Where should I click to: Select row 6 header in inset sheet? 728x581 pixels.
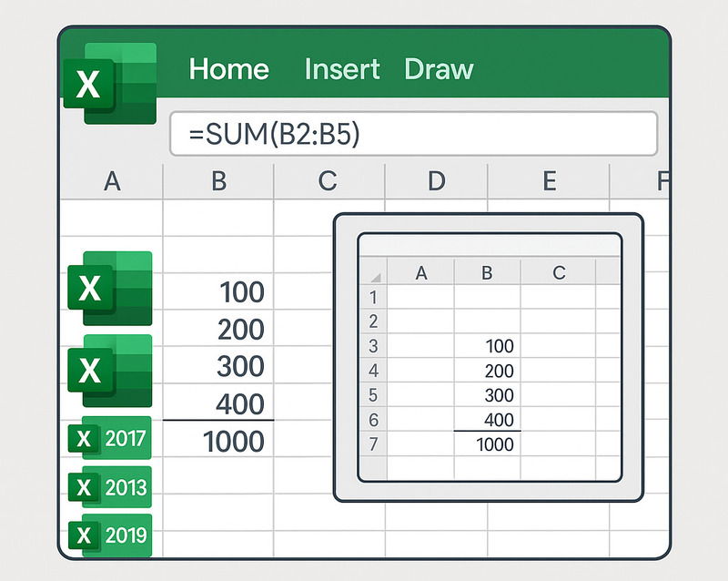(373, 420)
